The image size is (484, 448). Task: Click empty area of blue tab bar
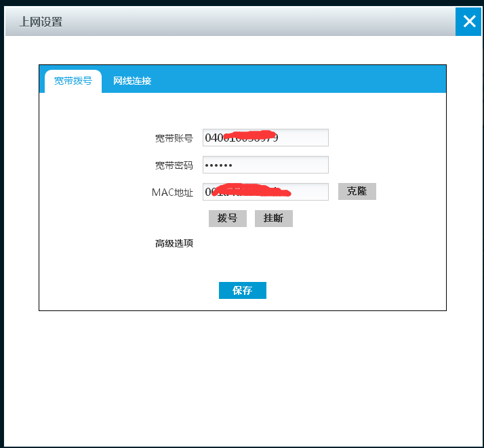tap(305, 79)
